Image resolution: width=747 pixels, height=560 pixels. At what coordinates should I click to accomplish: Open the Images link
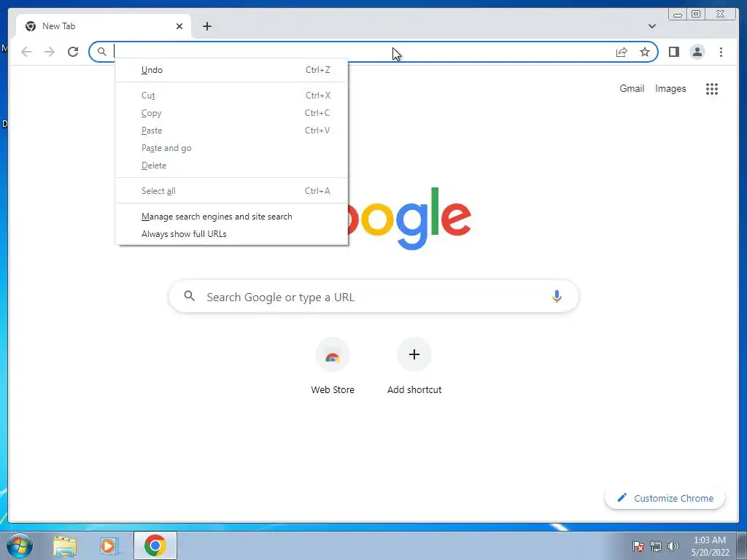tap(670, 88)
